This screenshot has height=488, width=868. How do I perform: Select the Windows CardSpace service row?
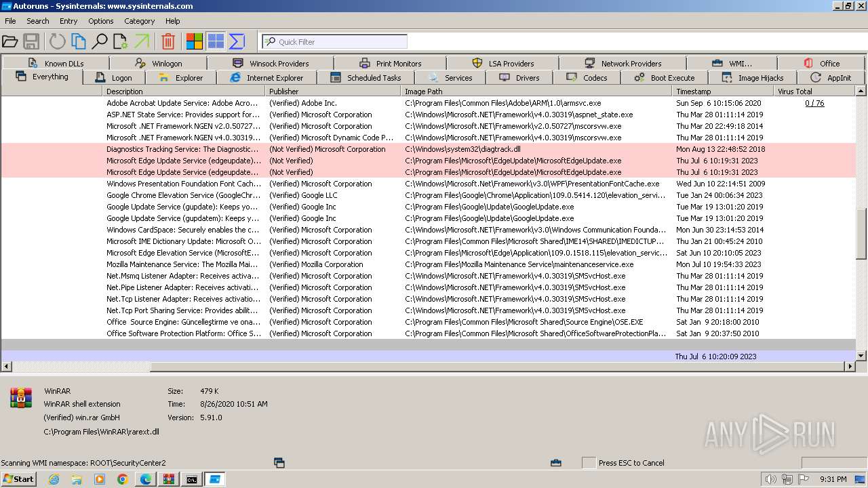coord(429,230)
